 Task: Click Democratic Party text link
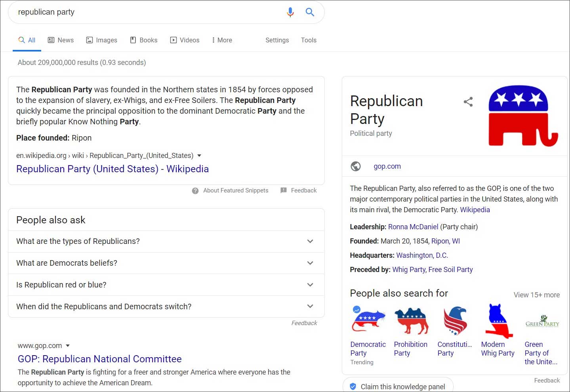368,349
